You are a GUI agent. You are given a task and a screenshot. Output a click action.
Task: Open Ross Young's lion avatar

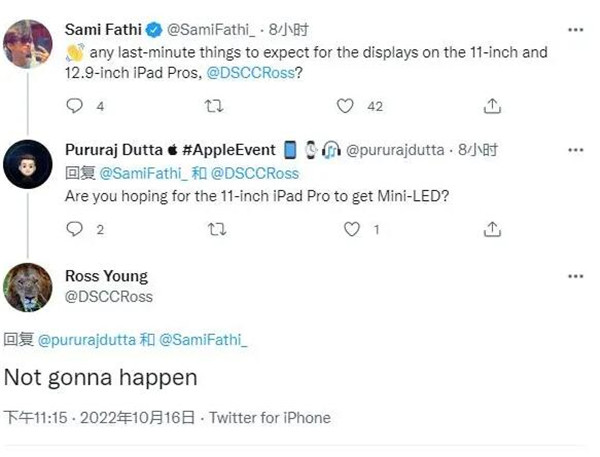tap(27, 287)
